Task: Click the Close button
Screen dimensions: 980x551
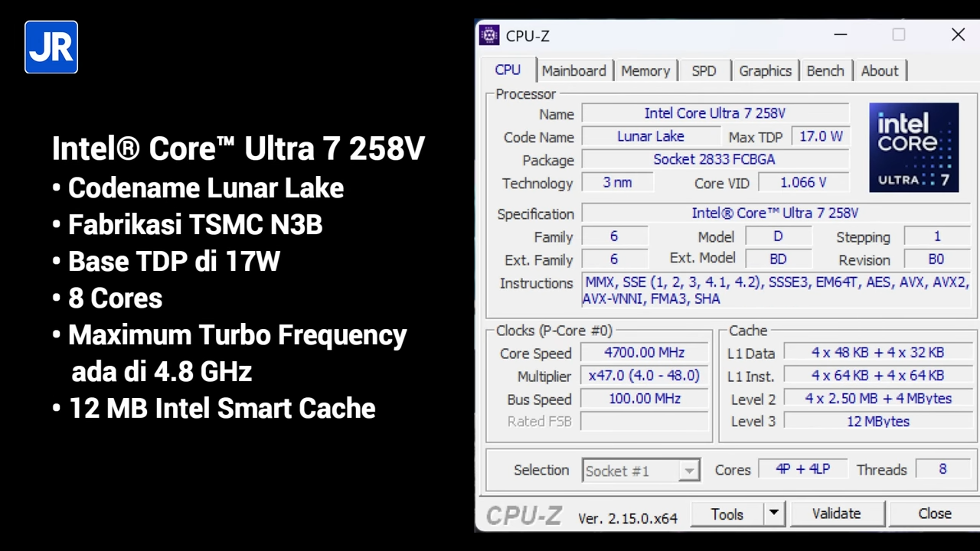Action: click(x=935, y=514)
